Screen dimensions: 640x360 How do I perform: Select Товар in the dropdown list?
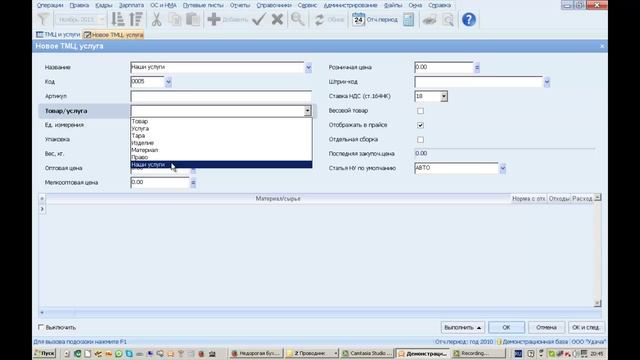point(221,121)
